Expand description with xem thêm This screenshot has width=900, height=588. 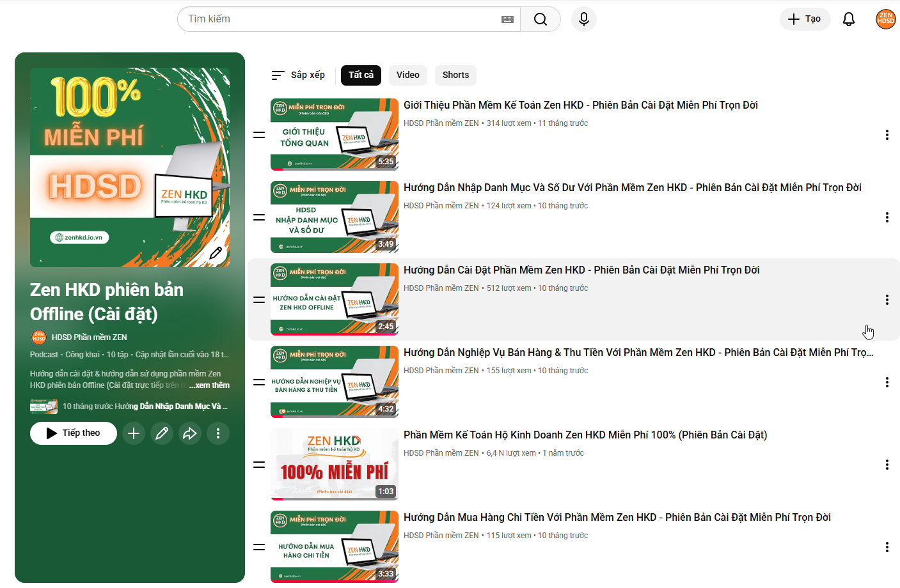(x=212, y=385)
